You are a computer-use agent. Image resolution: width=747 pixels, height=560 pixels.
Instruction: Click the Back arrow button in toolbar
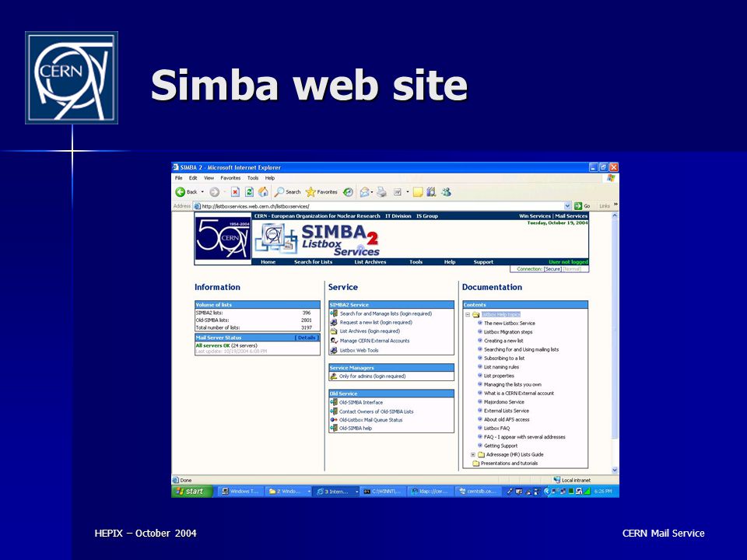(186, 192)
